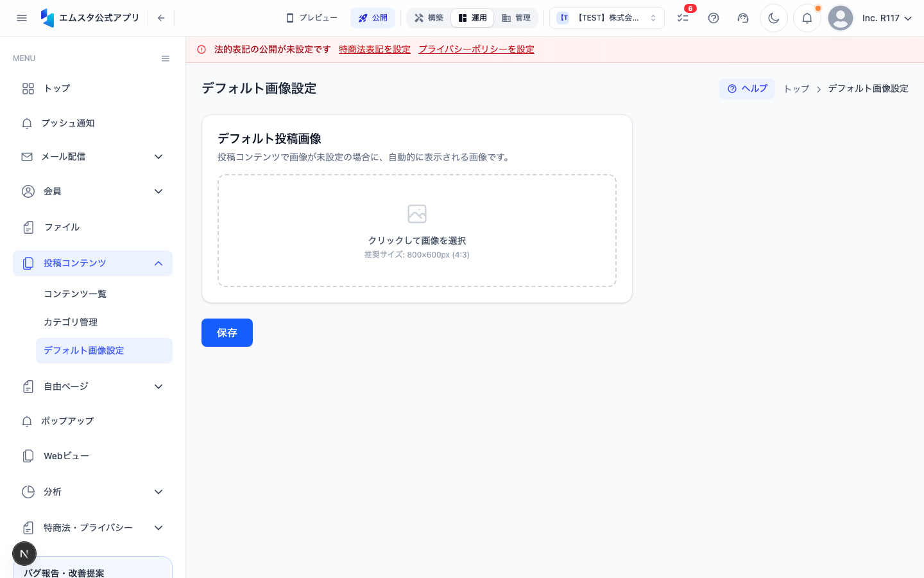Click the help question mark icon in header

coord(714,18)
